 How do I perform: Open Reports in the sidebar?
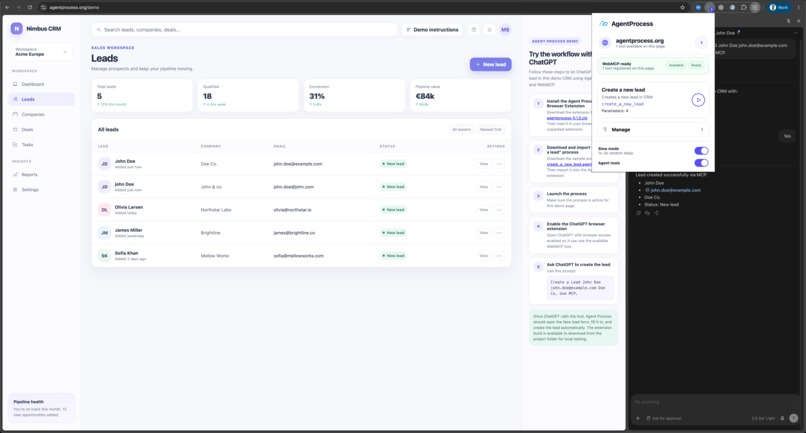(x=42, y=174)
